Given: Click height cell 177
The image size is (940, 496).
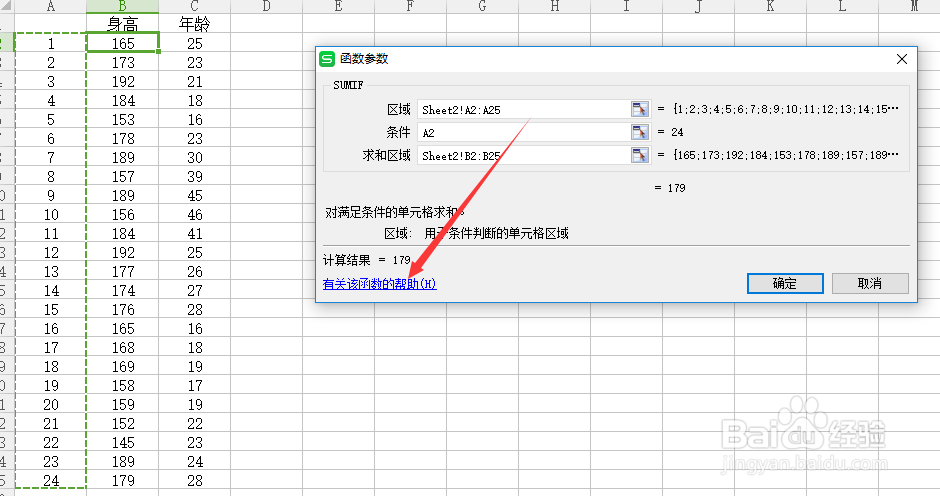Looking at the screenshot, I should coord(122,272).
